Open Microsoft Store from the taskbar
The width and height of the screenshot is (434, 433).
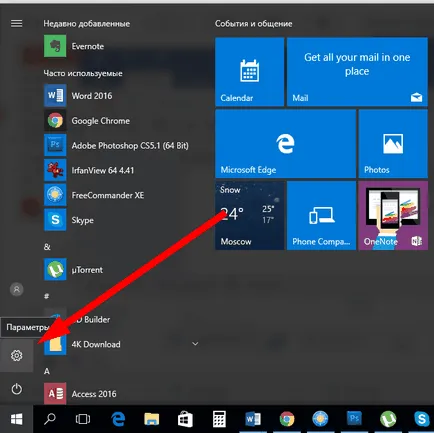tap(185, 419)
